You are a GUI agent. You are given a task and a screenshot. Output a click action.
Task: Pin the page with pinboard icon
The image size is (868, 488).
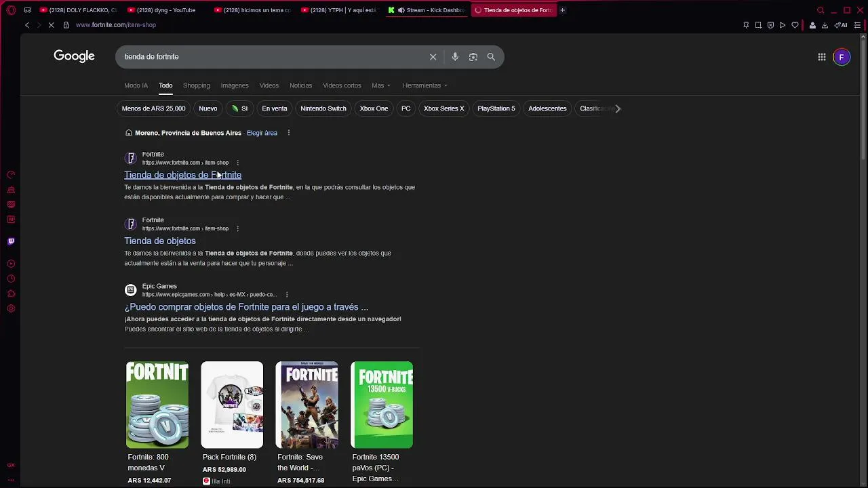tap(746, 25)
